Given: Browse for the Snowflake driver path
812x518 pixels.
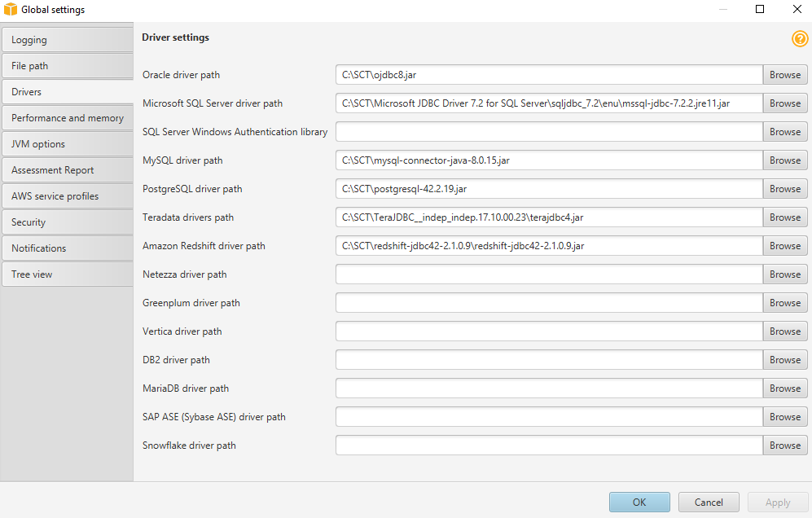Looking at the screenshot, I should pos(784,445).
